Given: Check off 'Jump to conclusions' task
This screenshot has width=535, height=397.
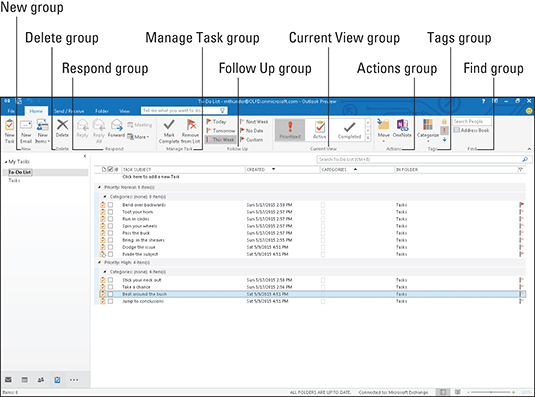Looking at the screenshot, I should [111, 301].
